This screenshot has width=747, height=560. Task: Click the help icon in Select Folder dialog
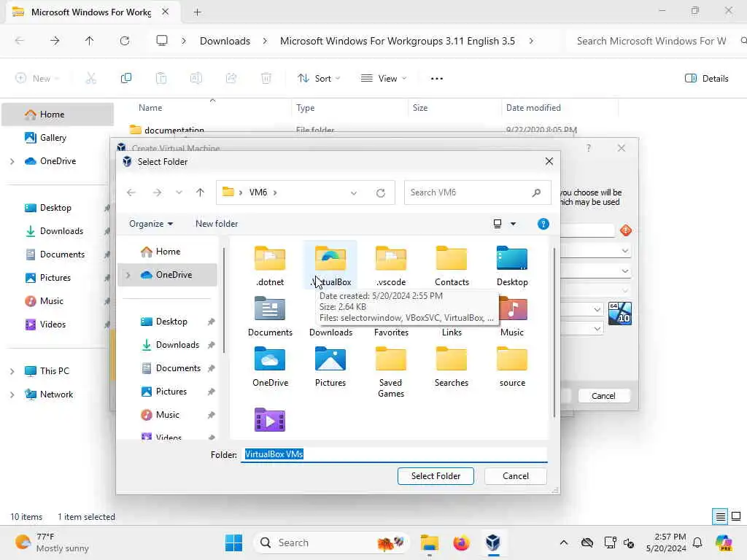pyautogui.click(x=543, y=224)
